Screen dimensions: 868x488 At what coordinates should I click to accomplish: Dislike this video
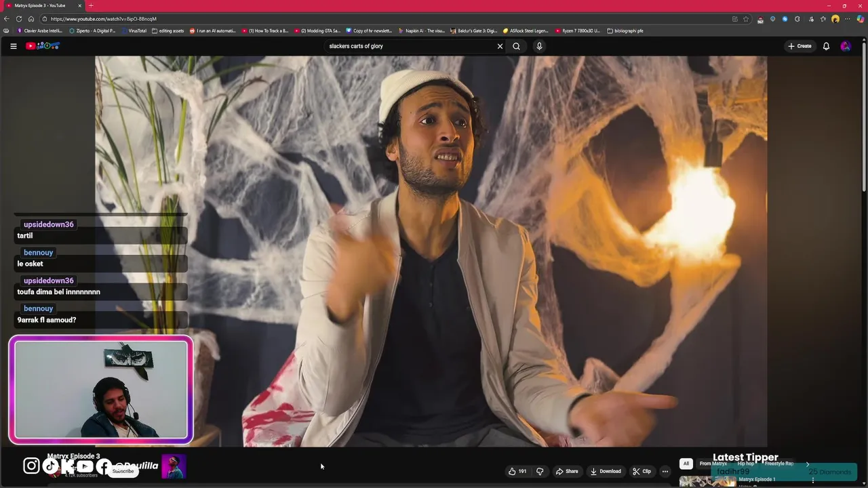coord(540,471)
